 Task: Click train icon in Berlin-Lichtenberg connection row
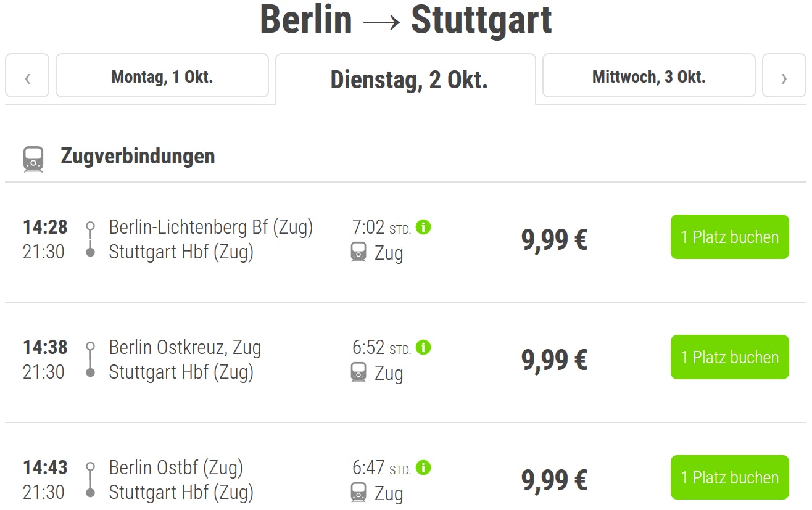pos(358,252)
